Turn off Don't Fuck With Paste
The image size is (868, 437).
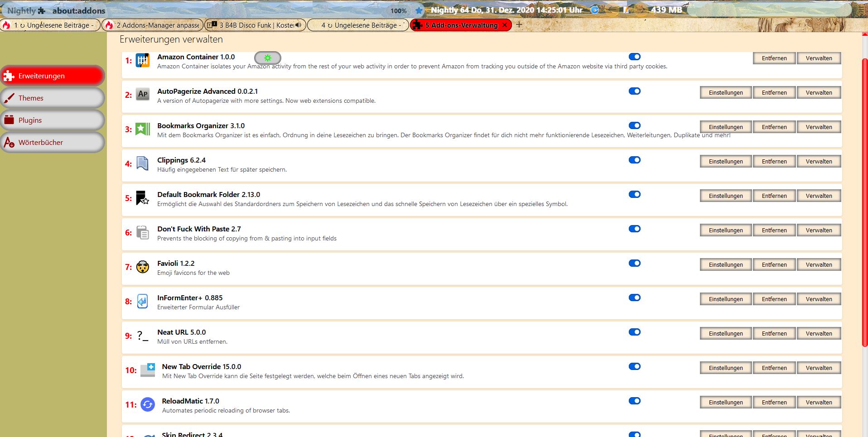635,229
